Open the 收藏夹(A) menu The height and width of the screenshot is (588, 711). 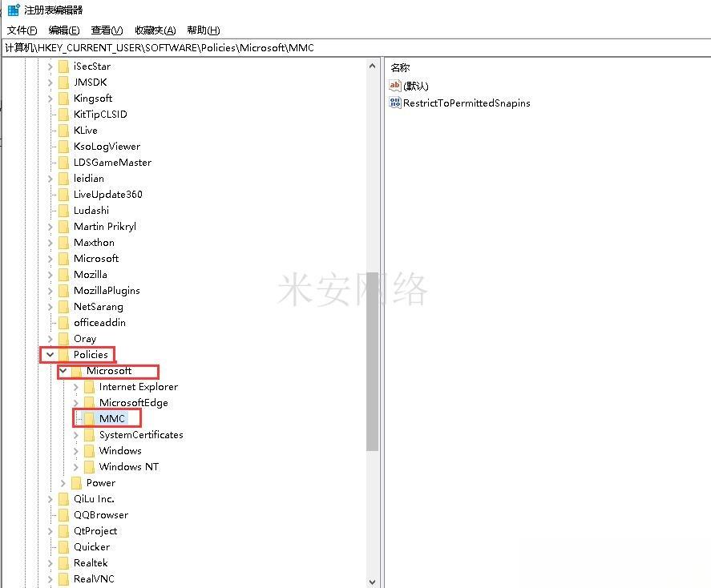click(156, 30)
